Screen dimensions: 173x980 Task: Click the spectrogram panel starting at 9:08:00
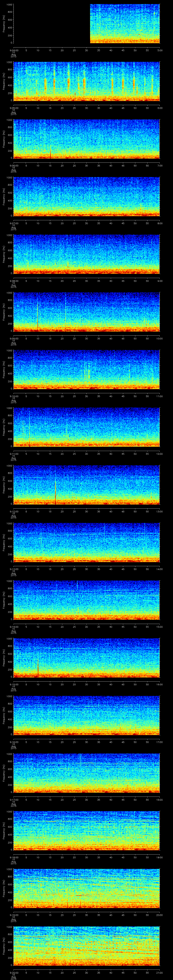(x=87, y=254)
